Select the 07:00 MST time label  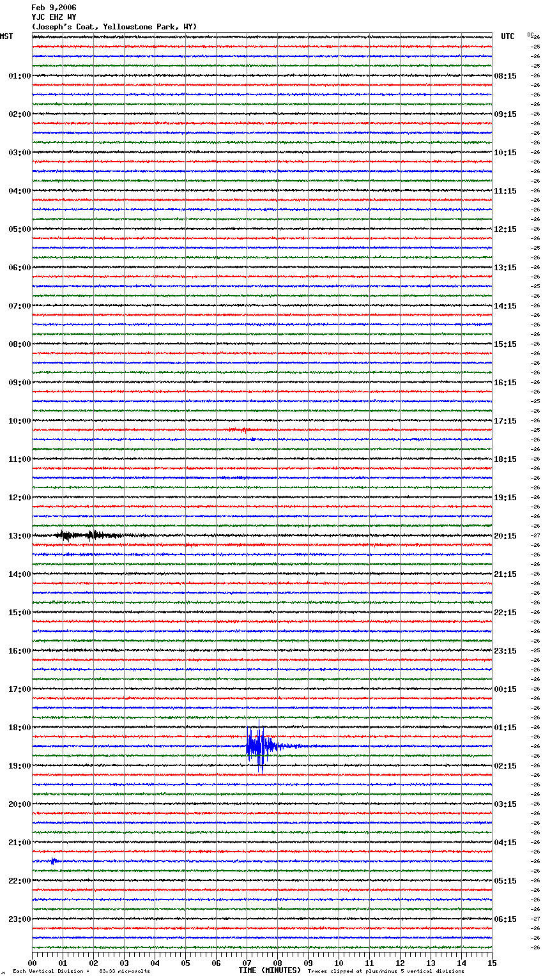(x=20, y=306)
